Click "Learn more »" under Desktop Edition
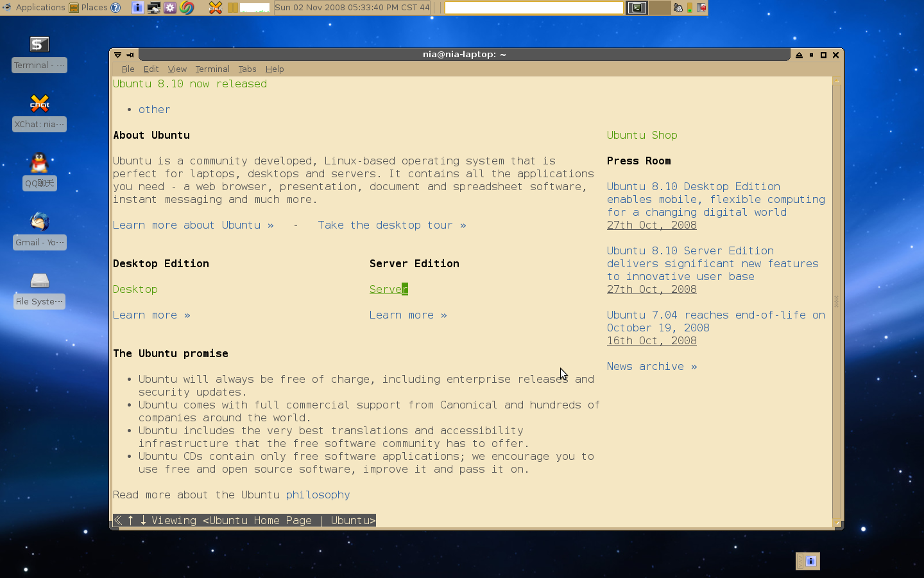Image resolution: width=924 pixels, height=578 pixels. 151,315
